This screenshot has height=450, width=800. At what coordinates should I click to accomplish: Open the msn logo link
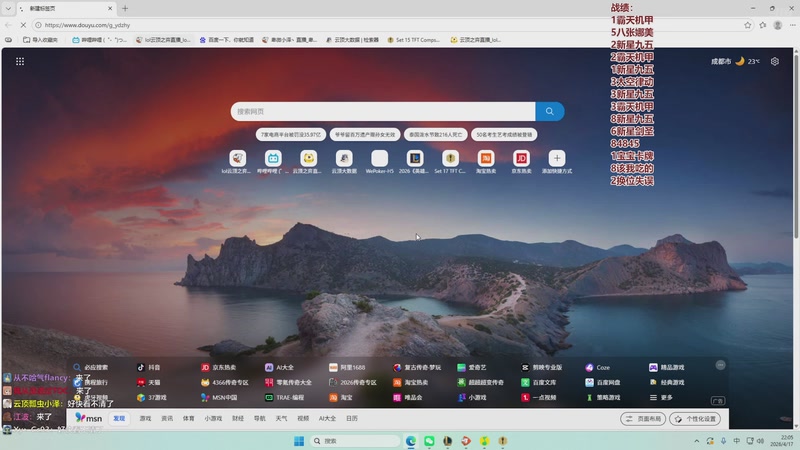(88, 418)
